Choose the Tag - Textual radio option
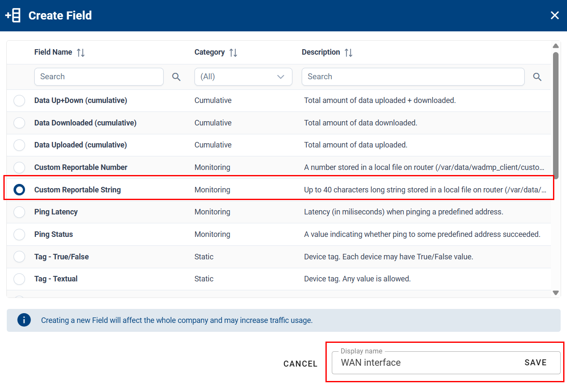The width and height of the screenshot is (567, 392). pyautogui.click(x=19, y=279)
